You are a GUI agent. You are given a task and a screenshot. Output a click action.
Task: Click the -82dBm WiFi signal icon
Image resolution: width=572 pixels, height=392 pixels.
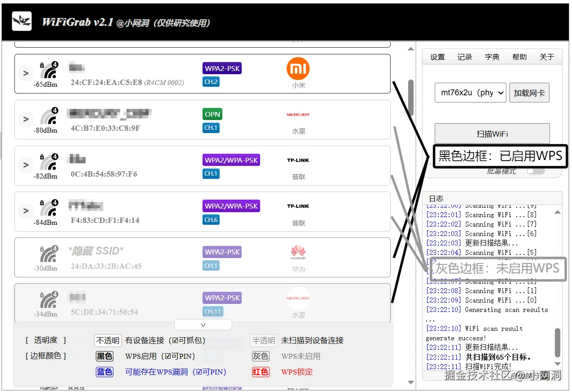(x=48, y=163)
